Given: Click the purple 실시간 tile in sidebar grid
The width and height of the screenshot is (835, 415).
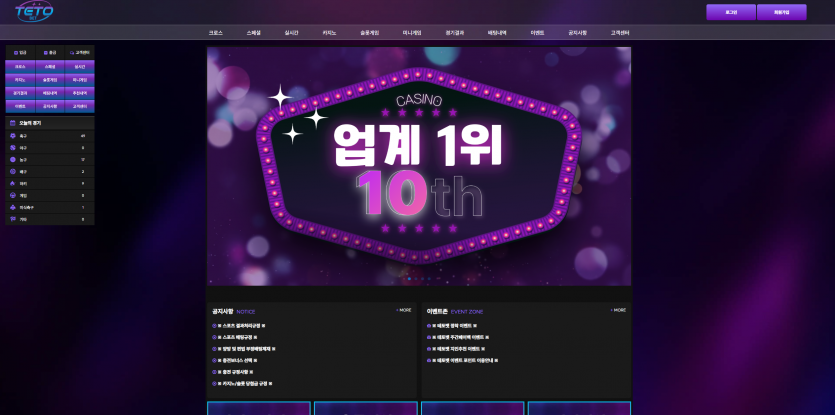Looking at the screenshot, I should 80,67.
